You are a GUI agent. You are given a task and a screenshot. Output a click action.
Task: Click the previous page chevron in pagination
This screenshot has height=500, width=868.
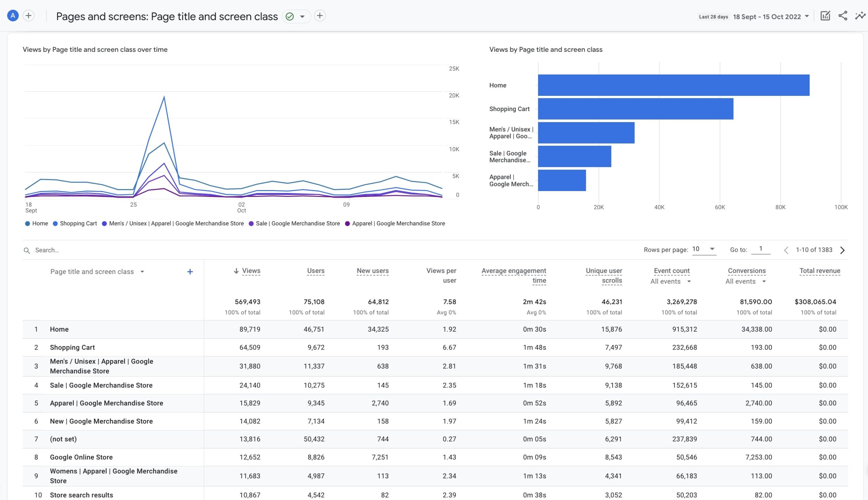786,250
